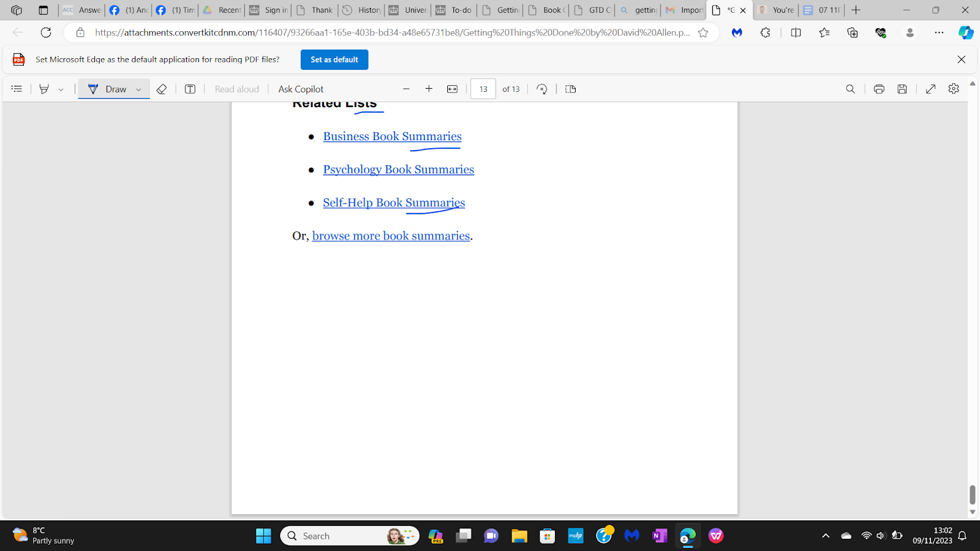Rotate the PDF page

[x=541, y=89]
